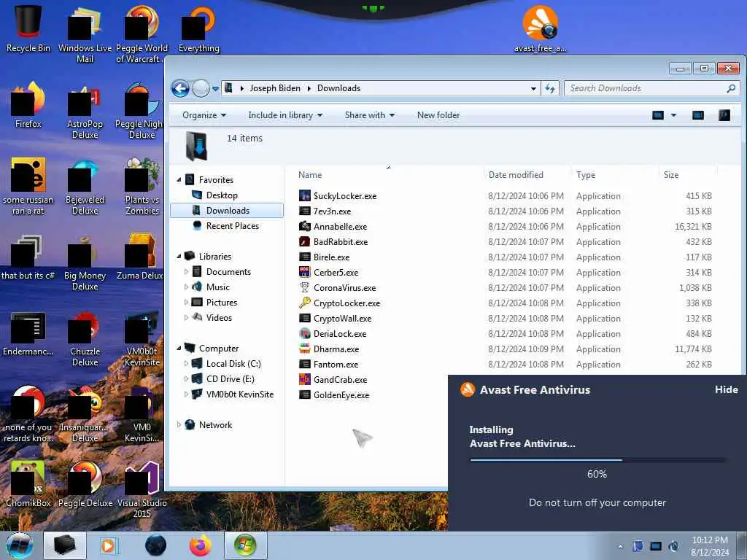The width and height of the screenshot is (747, 560).
Task: Open the Avast logo in installer popup
Action: (x=468, y=389)
